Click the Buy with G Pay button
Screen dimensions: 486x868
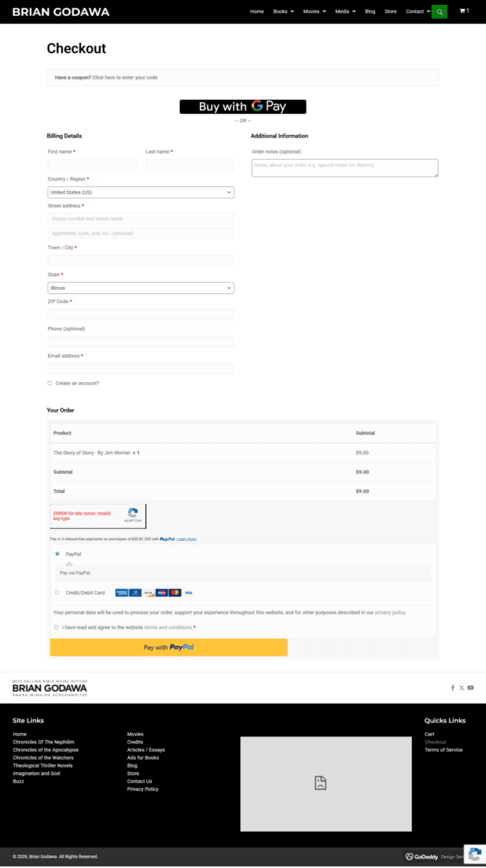243,107
